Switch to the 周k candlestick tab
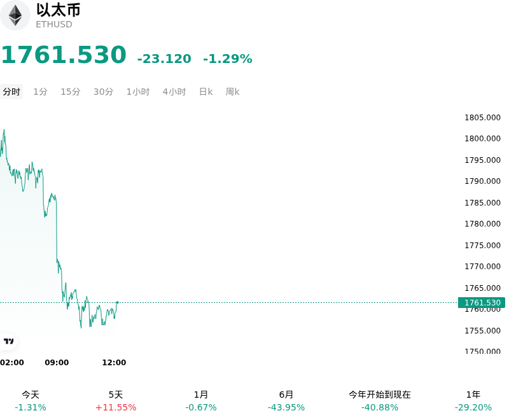Viewport: 509px width, 420px height. [232, 92]
